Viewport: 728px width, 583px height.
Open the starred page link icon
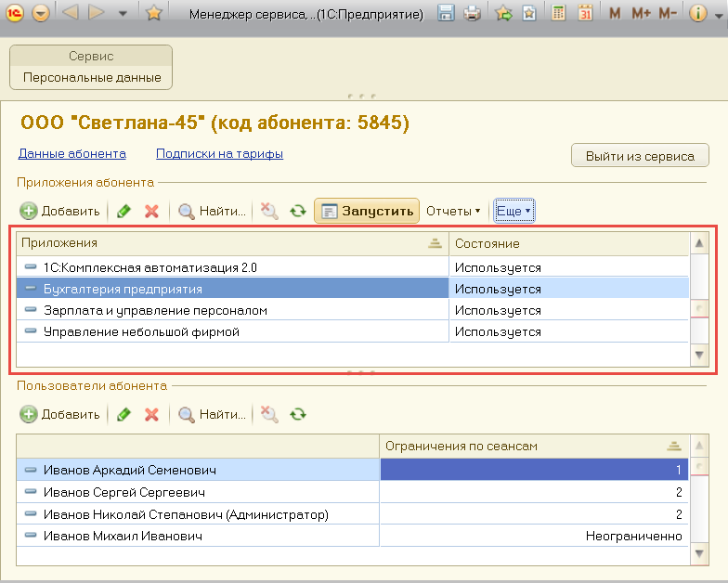pos(529,13)
